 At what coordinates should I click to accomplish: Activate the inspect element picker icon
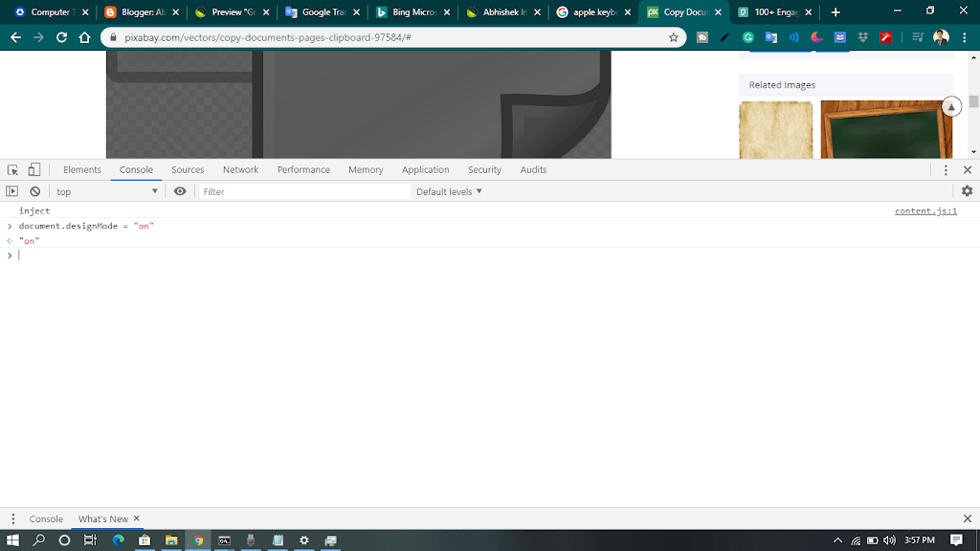click(13, 169)
